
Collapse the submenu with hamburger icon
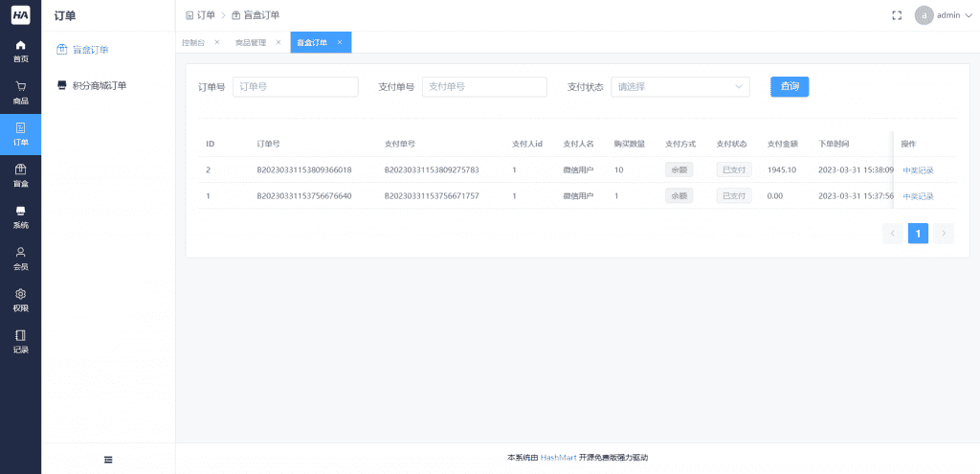point(108,460)
